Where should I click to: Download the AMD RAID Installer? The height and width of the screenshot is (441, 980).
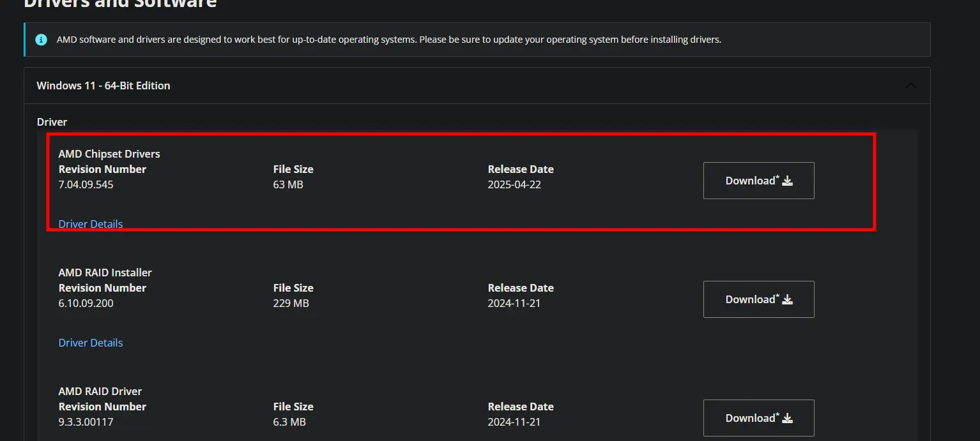tap(758, 299)
